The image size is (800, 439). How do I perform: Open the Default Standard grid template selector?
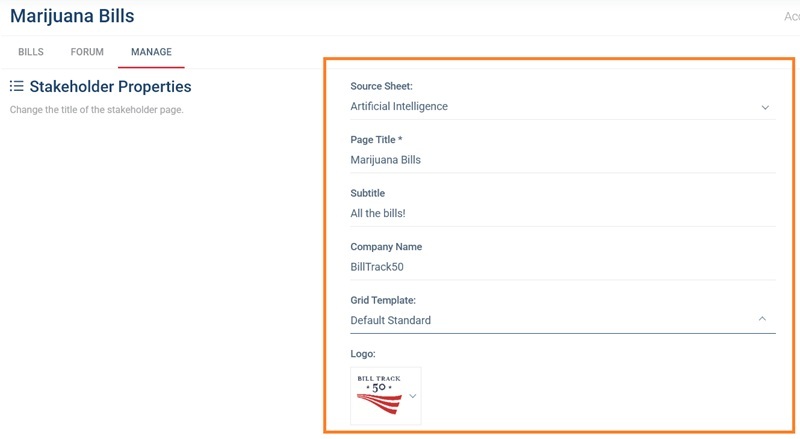[550, 320]
